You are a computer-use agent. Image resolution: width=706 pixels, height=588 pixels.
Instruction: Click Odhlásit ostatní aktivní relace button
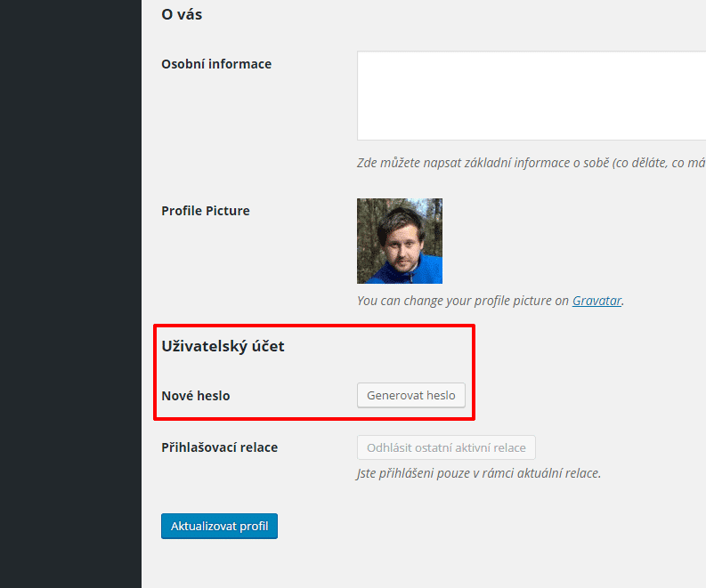[446, 447]
